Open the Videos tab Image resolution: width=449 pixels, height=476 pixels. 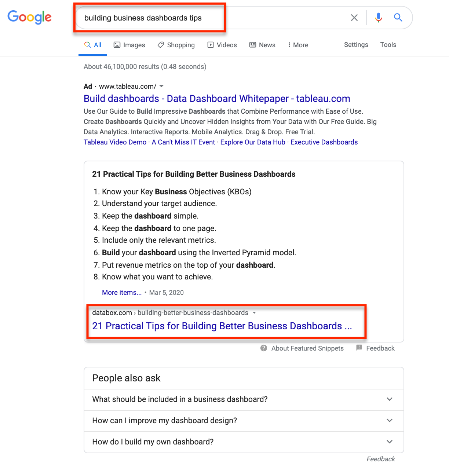coord(222,45)
